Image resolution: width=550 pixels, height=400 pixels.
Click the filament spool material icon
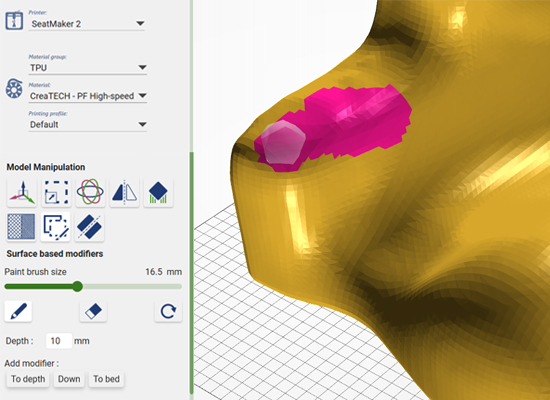point(14,88)
